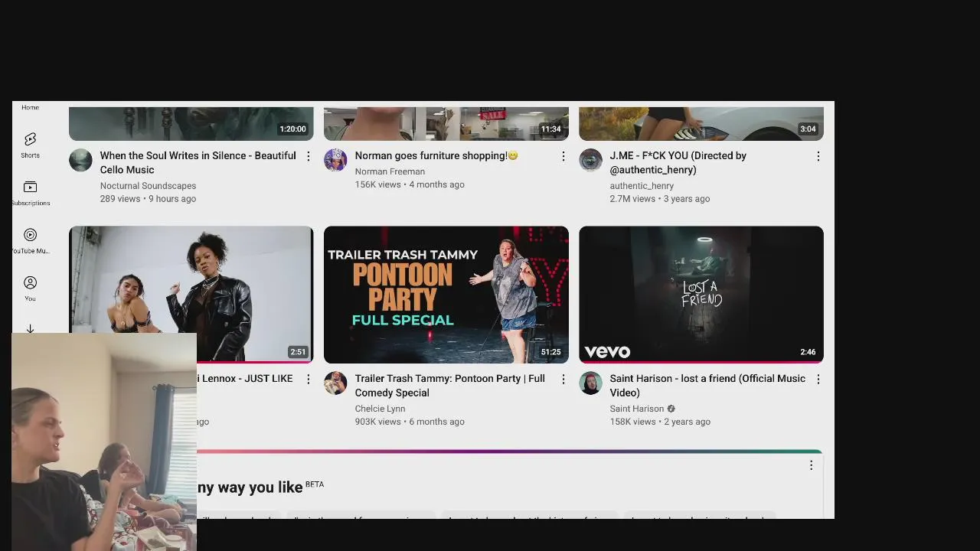
Task: Open the J.ME video title link
Action: (678, 162)
